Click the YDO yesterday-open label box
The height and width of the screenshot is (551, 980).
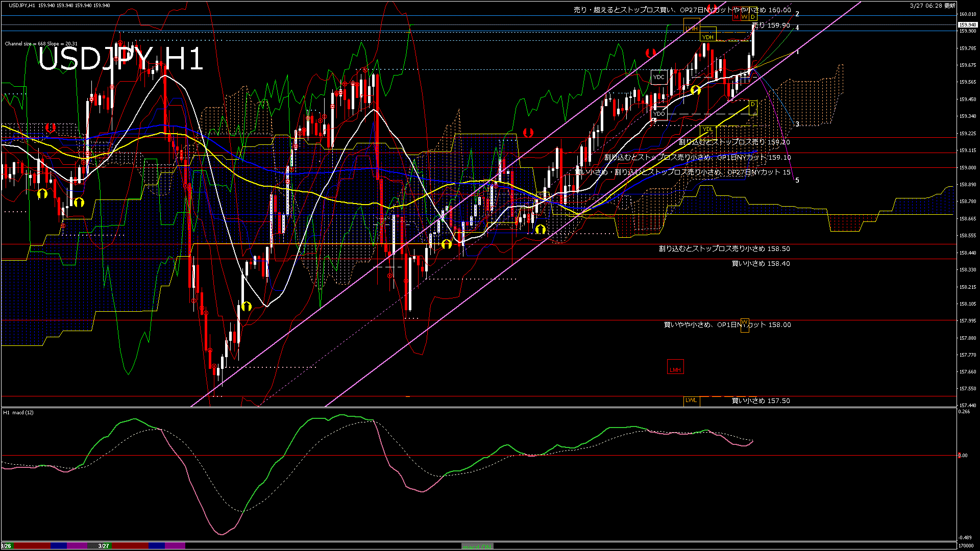[x=659, y=114]
